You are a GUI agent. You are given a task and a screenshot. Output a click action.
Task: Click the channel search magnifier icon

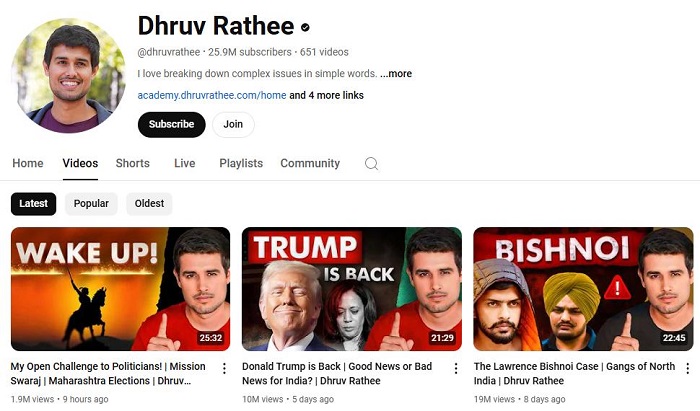(371, 164)
